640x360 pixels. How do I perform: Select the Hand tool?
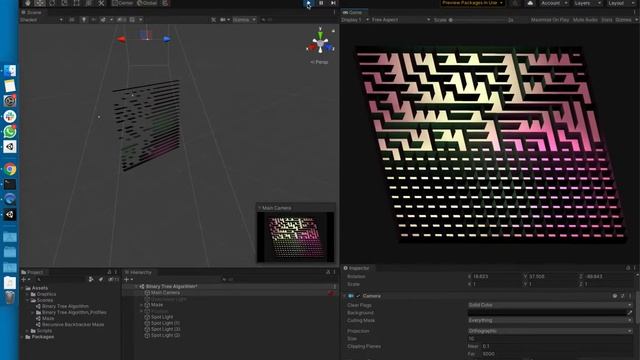click(27, 3)
